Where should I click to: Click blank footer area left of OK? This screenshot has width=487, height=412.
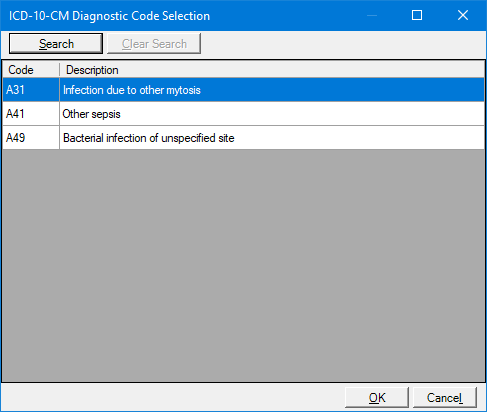coord(173,397)
